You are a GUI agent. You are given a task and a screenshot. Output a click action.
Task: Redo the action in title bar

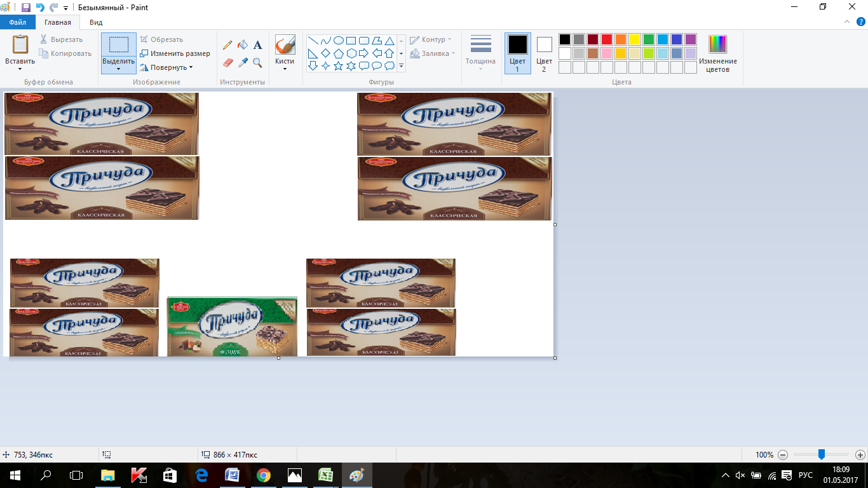click(54, 8)
